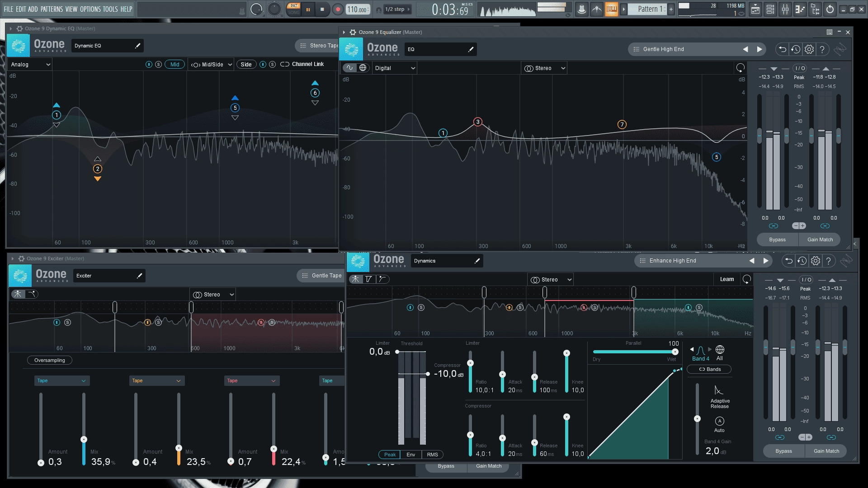
Task: Select RMS detection mode in Dynamics
Action: point(433,455)
